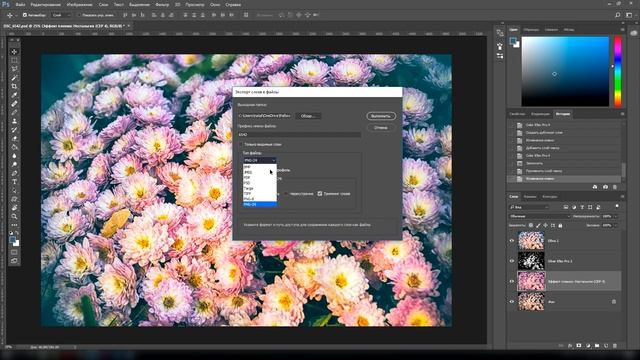The width and height of the screenshot is (640, 360).
Task: Switch to the Каналы tab
Action: (x=530, y=197)
